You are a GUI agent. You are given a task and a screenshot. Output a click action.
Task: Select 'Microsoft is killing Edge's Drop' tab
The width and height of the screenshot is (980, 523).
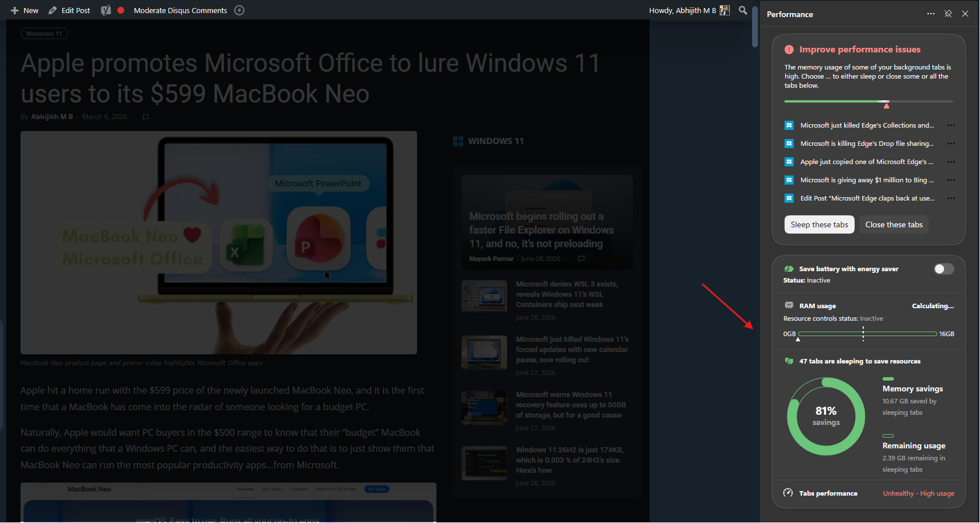coord(867,144)
